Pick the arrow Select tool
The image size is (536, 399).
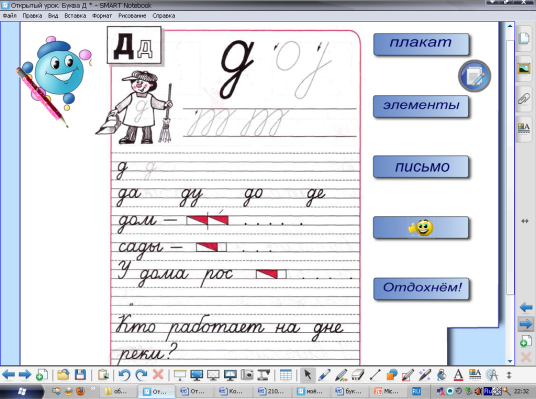click(308, 375)
